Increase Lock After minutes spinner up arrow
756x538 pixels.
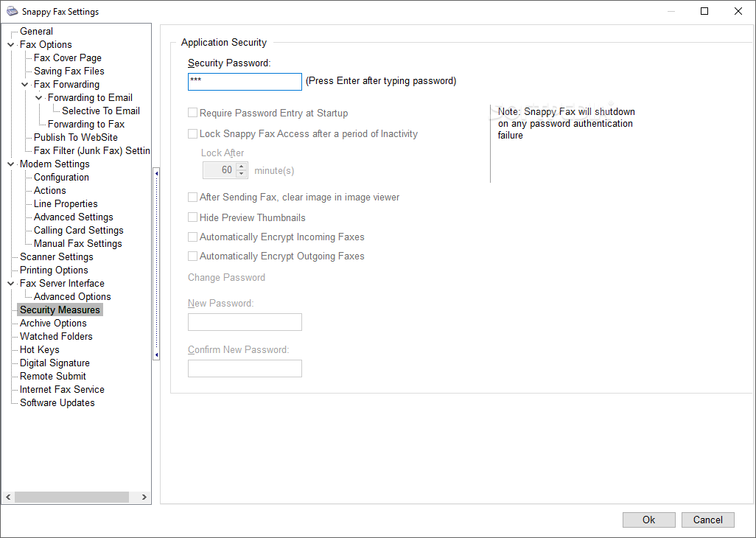tap(242, 167)
